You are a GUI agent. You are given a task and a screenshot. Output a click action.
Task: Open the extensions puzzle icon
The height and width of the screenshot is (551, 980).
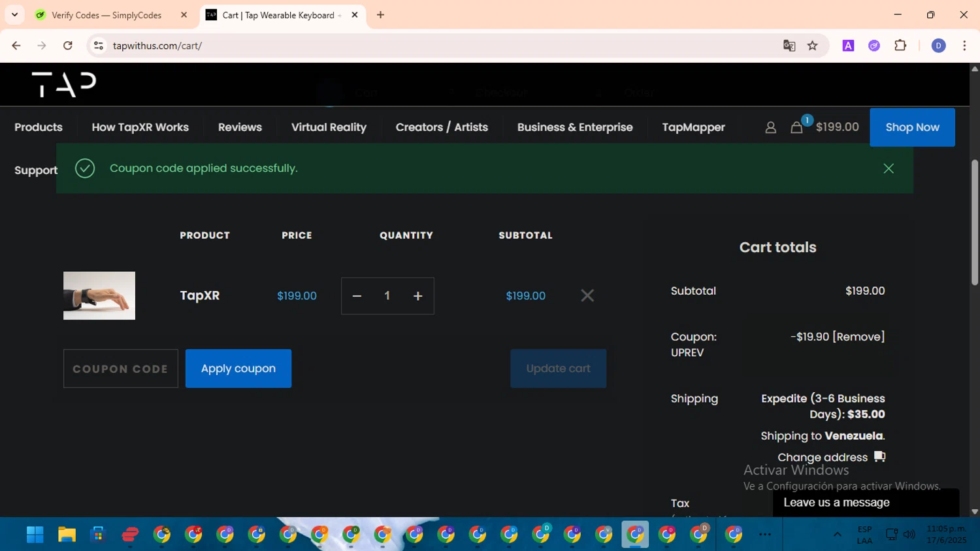pos(900,46)
